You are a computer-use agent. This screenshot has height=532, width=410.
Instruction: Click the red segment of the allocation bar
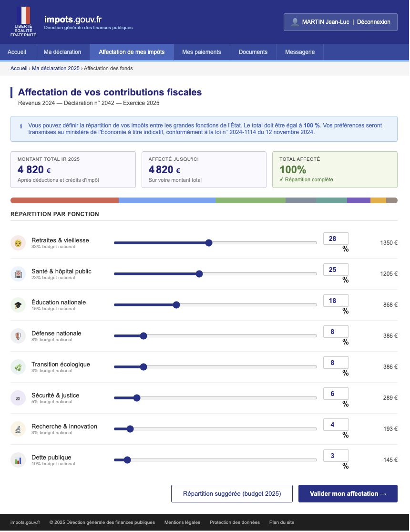65,200
